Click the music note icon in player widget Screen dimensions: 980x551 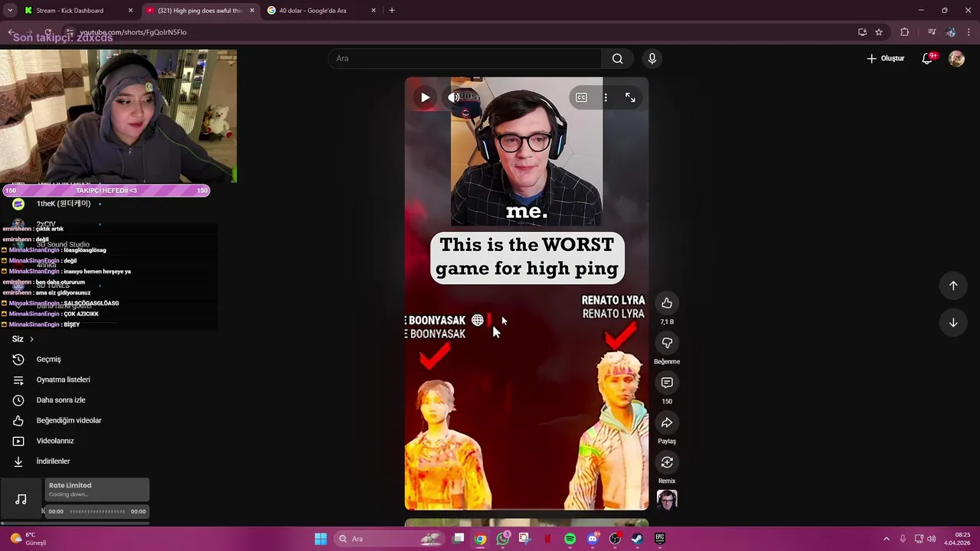(x=21, y=500)
